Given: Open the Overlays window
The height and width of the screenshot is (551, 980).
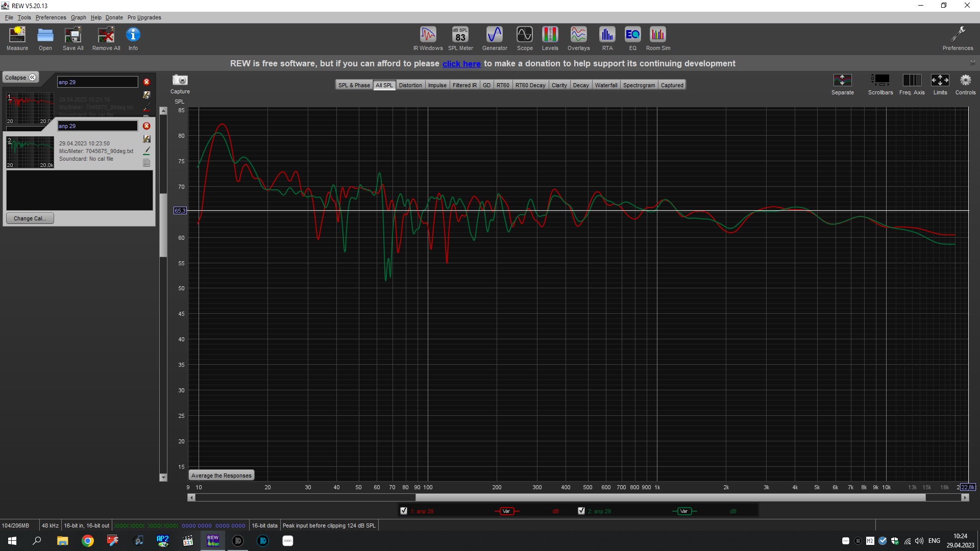Looking at the screenshot, I should point(578,39).
